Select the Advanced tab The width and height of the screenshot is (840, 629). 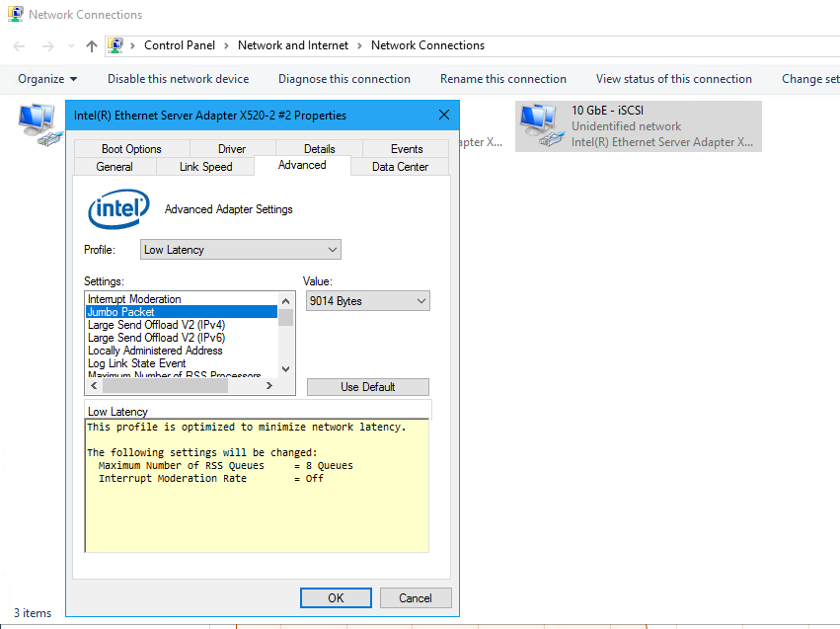point(302,165)
